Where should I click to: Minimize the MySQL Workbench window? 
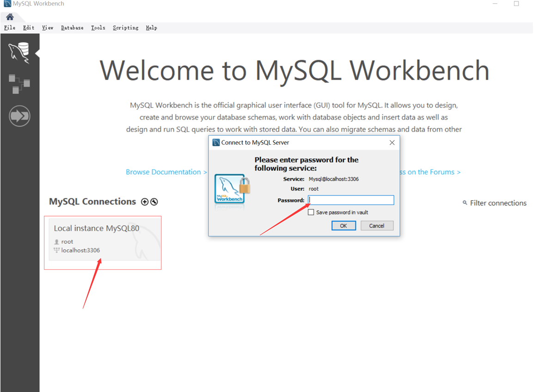tap(495, 4)
